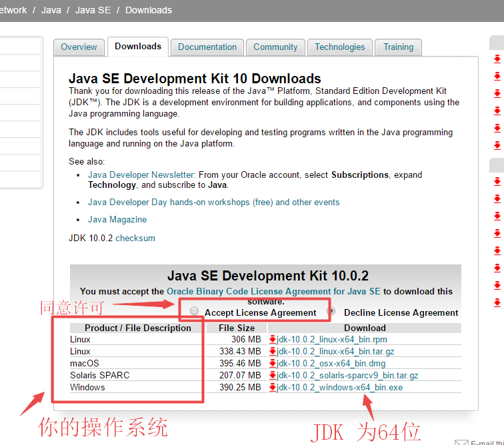The width and height of the screenshot is (504, 445).
Task: Click the Java SE breadcrumb link
Action: (93, 10)
